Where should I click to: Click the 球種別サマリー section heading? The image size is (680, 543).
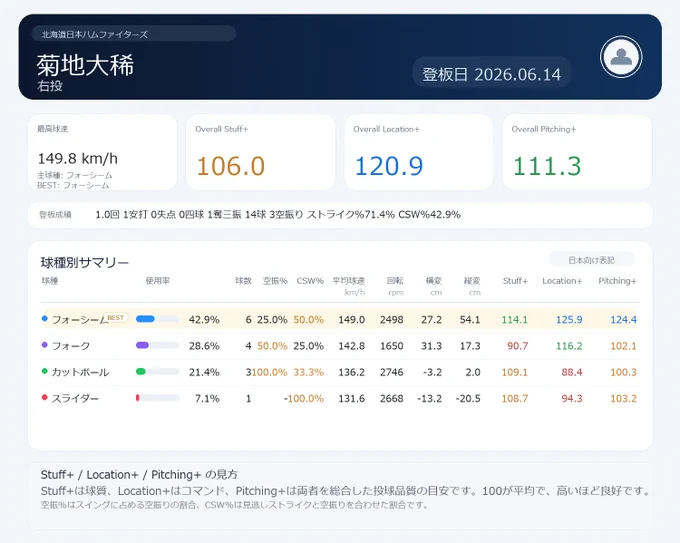click(x=85, y=263)
